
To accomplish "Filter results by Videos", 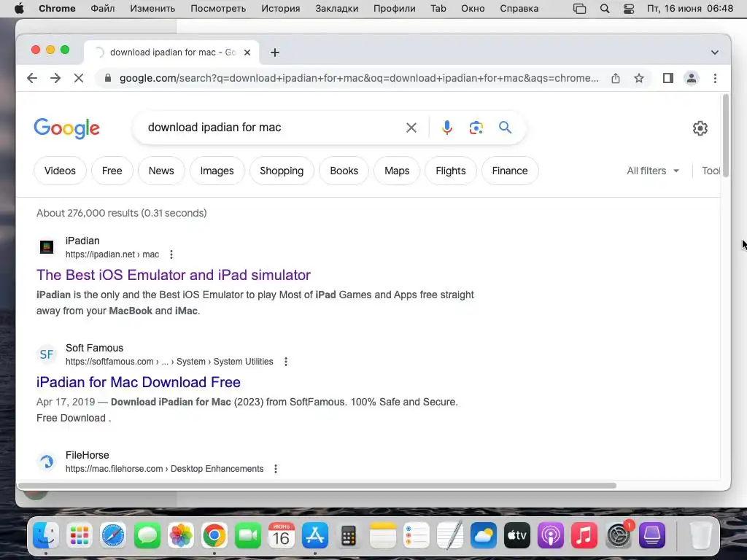I will point(60,171).
